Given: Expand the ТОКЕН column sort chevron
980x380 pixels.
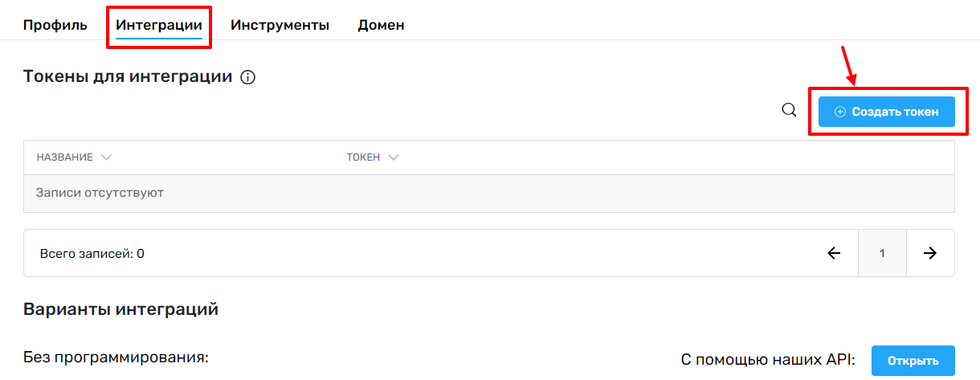Looking at the screenshot, I should click(x=393, y=157).
